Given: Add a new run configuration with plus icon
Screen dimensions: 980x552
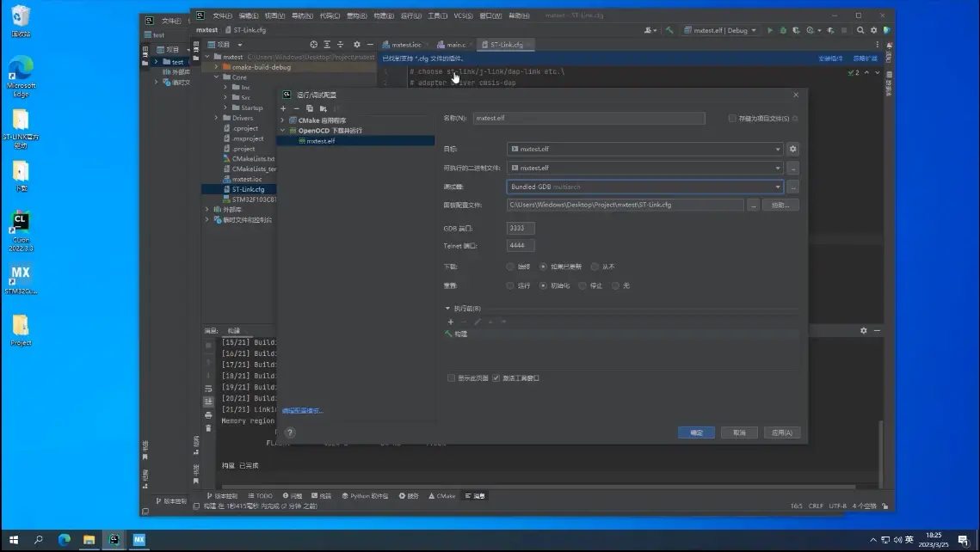Looking at the screenshot, I should [283, 108].
